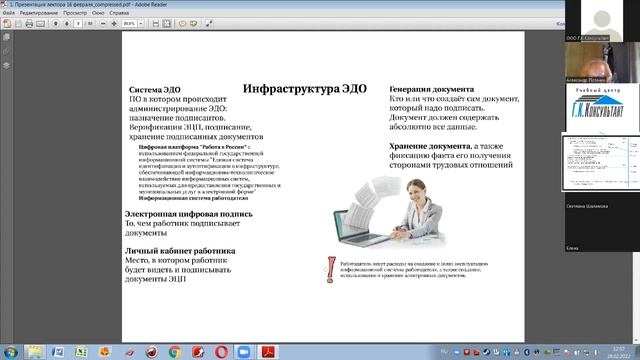The image size is (640, 360).
Task: Click the clock in system tray
Action: pos(619,352)
